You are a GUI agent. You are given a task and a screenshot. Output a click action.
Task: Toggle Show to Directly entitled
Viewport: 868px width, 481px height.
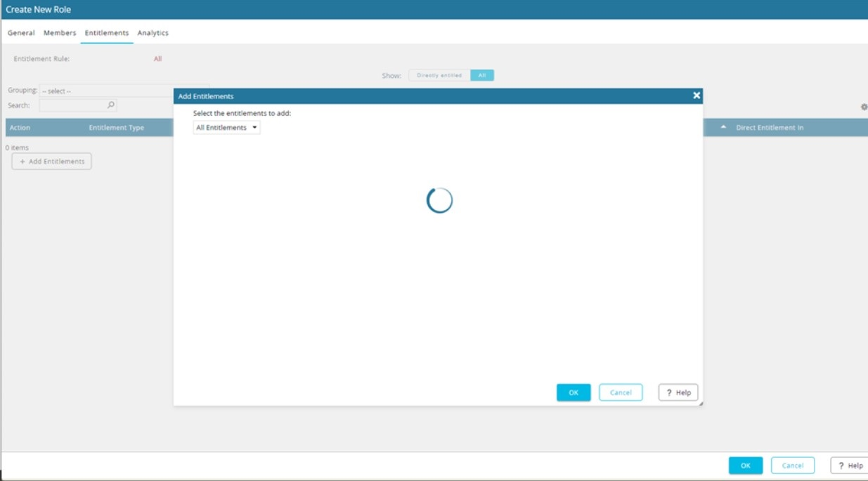pyautogui.click(x=439, y=75)
